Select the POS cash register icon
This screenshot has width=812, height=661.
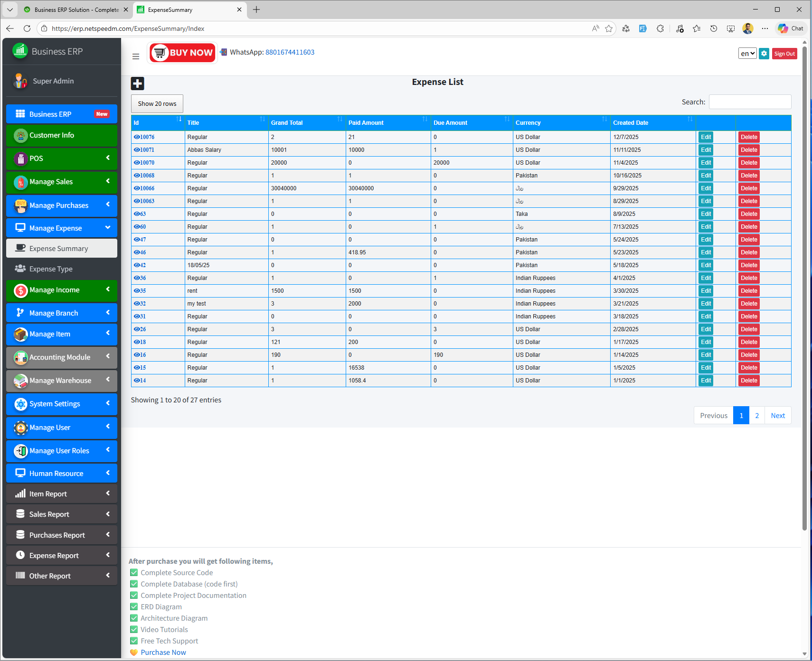20,158
